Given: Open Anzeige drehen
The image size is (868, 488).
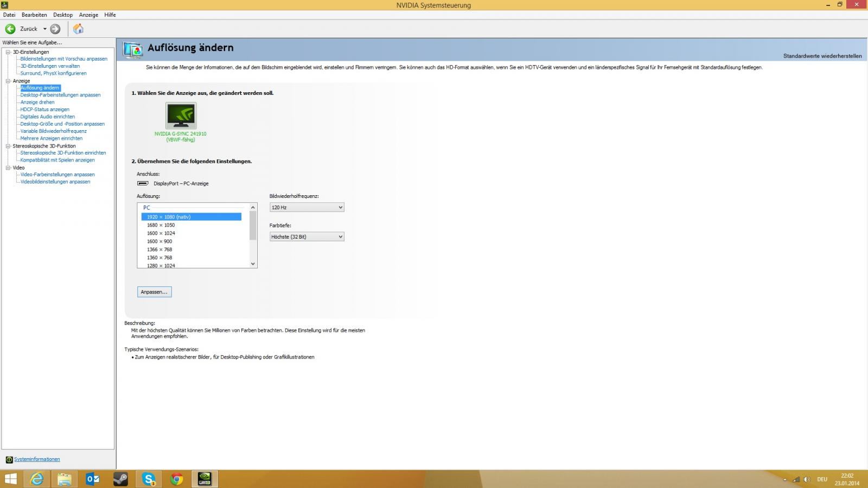Looking at the screenshot, I should pos(37,102).
